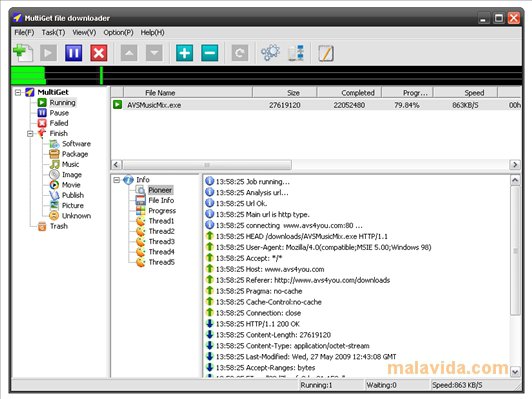Add a thread with the plus icon

pyautogui.click(x=185, y=53)
